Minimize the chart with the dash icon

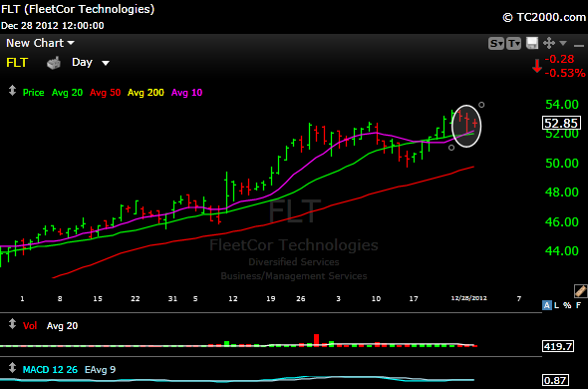[579, 46]
